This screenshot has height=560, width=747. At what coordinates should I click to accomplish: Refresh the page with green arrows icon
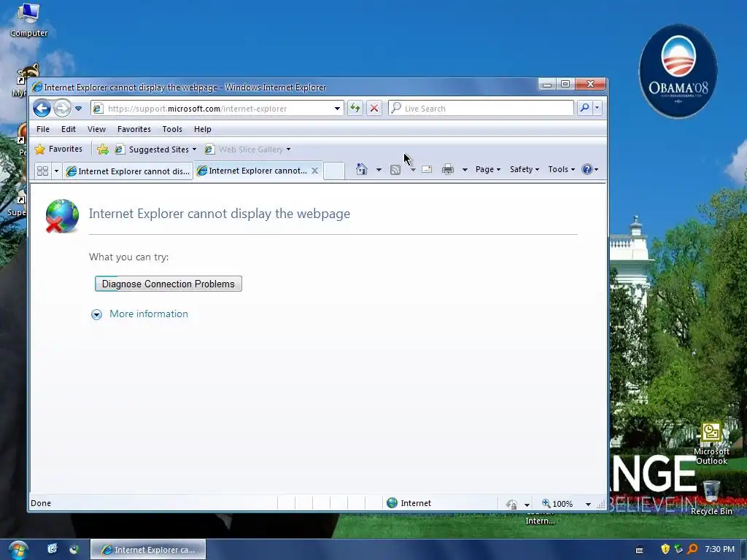click(x=355, y=108)
